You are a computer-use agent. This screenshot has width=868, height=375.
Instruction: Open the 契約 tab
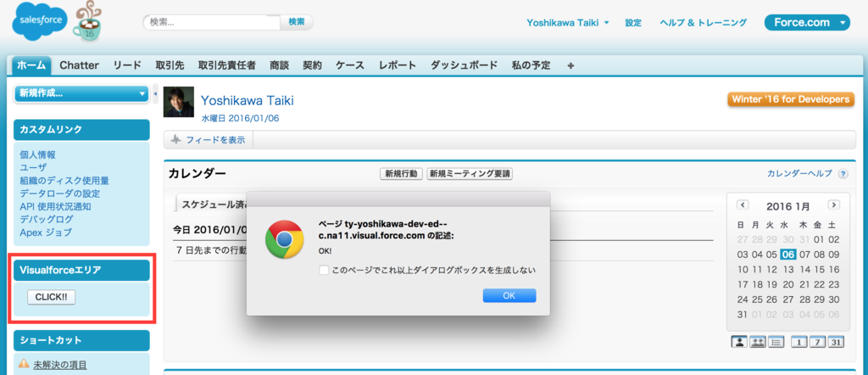[x=312, y=65]
